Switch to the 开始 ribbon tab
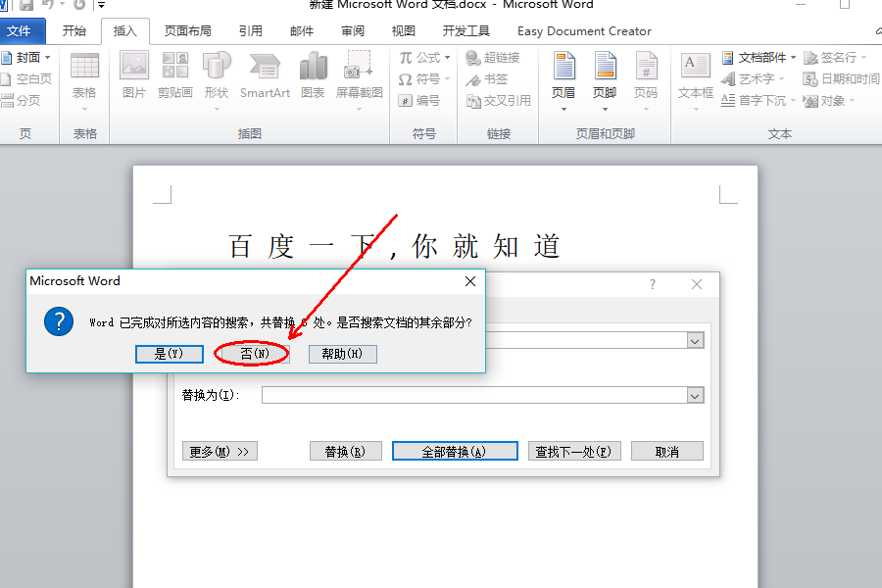The image size is (882, 588). tap(73, 31)
